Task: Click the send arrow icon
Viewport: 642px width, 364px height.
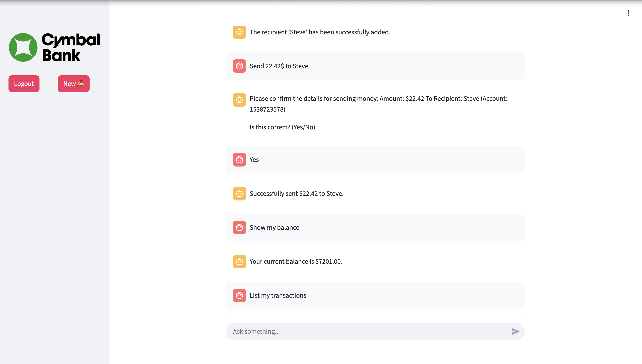Action: [515, 332]
